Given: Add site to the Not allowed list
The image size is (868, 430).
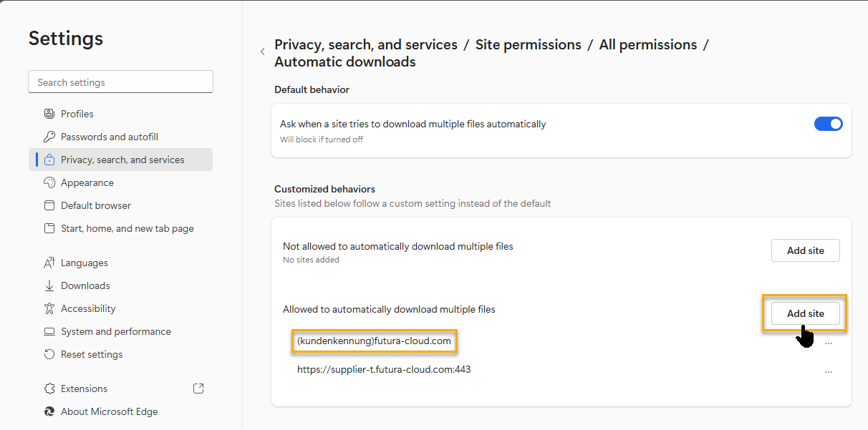Looking at the screenshot, I should [805, 250].
